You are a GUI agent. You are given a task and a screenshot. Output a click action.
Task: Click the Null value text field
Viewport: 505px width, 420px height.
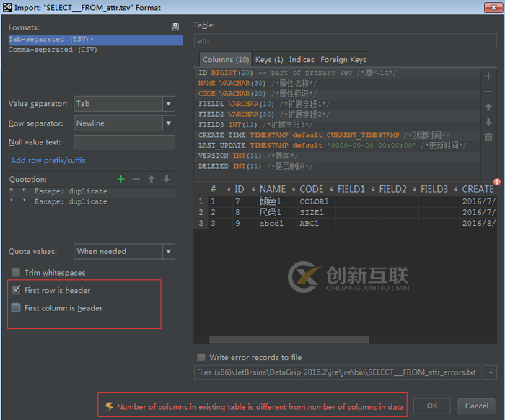124,142
